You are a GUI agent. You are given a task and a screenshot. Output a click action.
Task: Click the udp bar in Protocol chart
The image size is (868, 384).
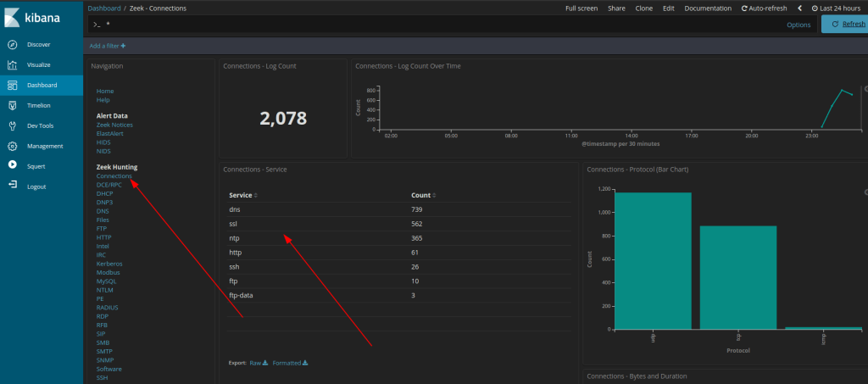(x=653, y=261)
